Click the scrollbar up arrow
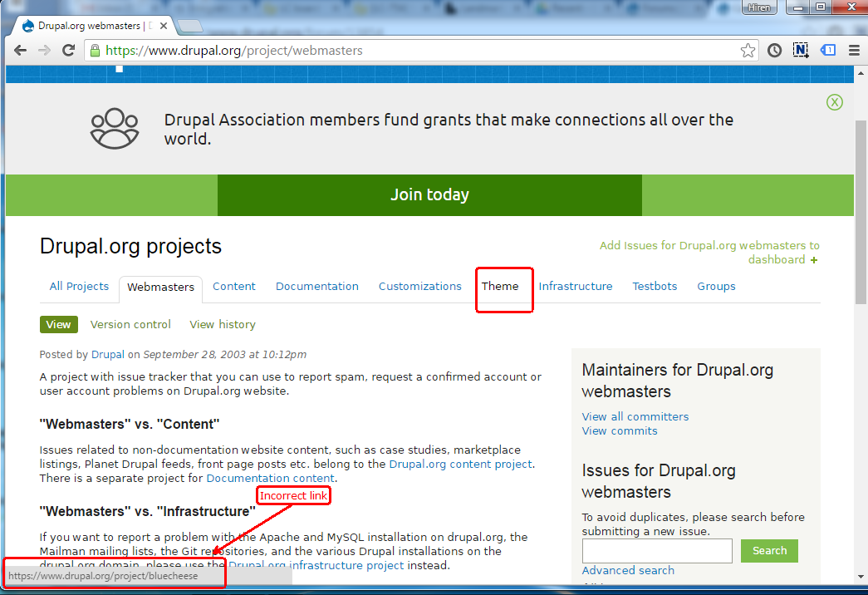Viewport: 868px width, 595px height. (x=861, y=72)
